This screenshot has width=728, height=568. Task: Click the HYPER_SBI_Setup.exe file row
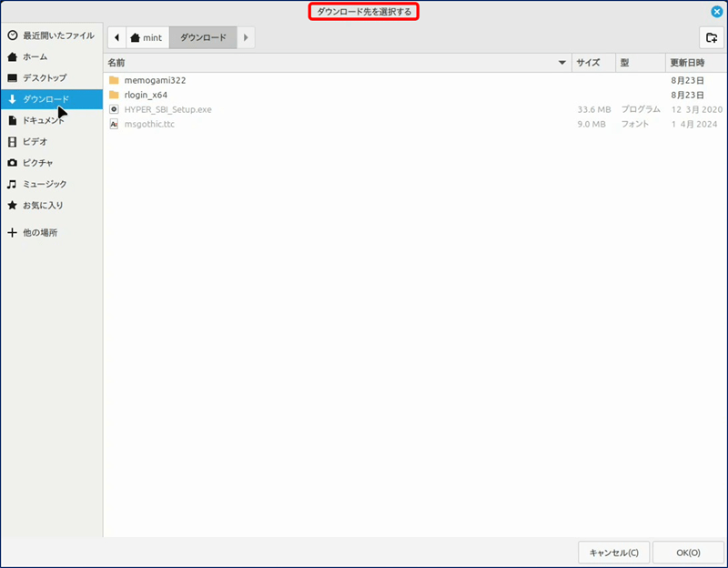coord(415,109)
